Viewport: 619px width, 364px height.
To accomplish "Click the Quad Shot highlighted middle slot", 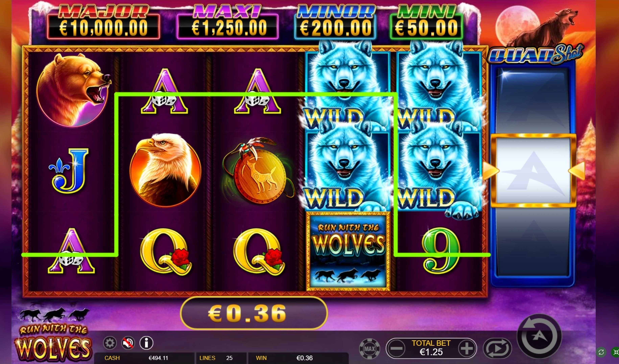I will [533, 171].
